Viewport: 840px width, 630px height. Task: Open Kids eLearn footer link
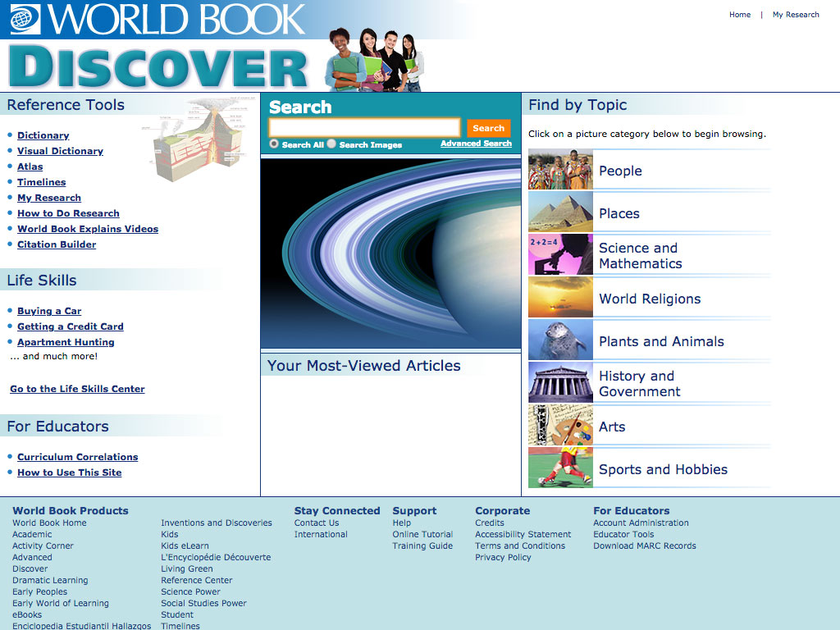[x=185, y=546]
